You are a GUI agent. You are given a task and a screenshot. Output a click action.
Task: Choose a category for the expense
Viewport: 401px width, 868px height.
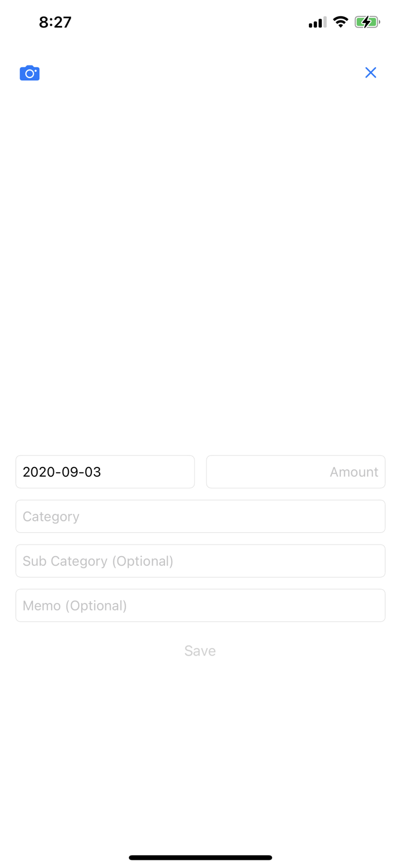click(200, 516)
